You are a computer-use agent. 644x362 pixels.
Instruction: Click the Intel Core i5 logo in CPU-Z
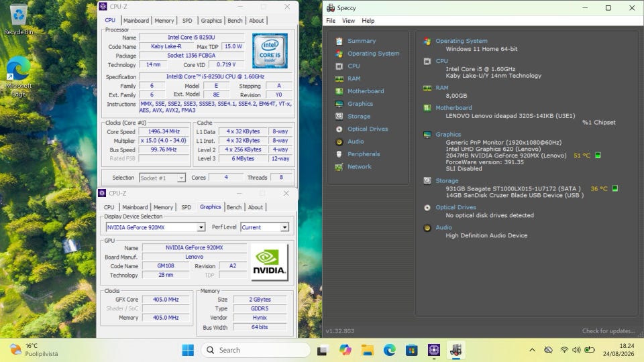(x=270, y=50)
